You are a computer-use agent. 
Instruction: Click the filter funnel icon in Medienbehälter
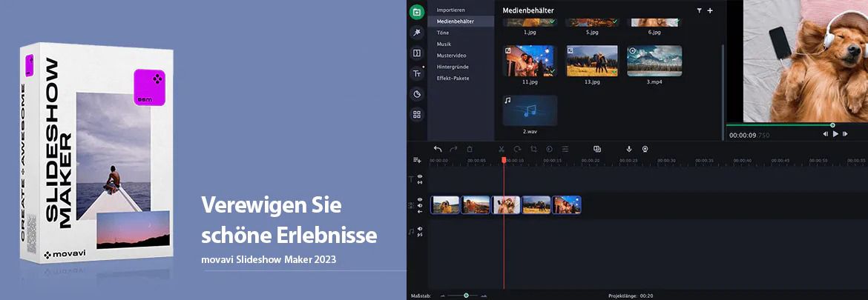[x=699, y=10]
